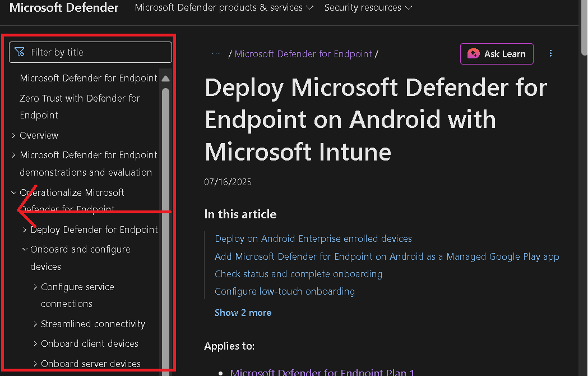Expand the demonstrations and evaluation chevron
The height and width of the screenshot is (376, 588).
(x=13, y=155)
